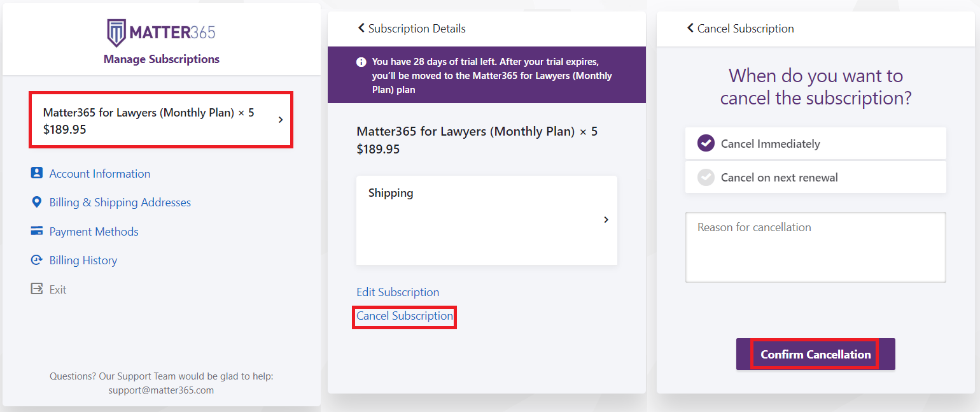This screenshot has width=980, height=412.
Task: Select the Cancel Immediately option
Action: [816, 143]
